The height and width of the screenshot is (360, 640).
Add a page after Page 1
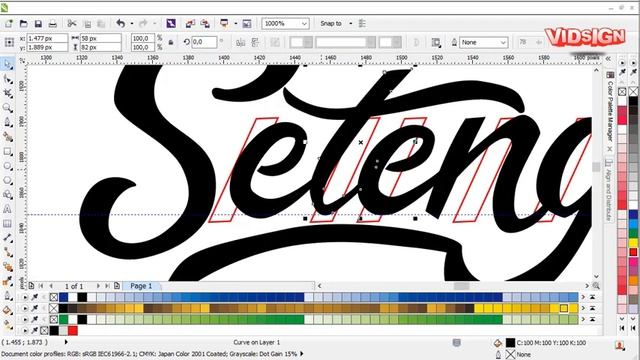(x=117, y=286)
